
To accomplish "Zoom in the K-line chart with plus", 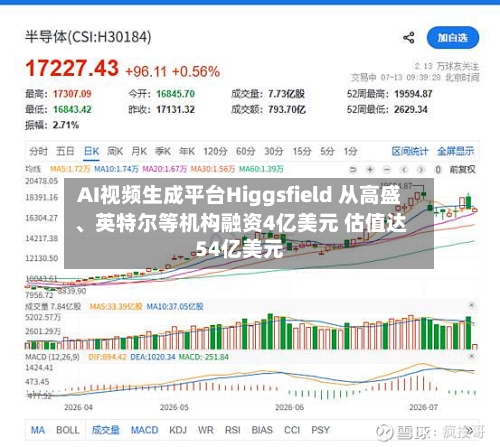I will click(x=370, y=170).
